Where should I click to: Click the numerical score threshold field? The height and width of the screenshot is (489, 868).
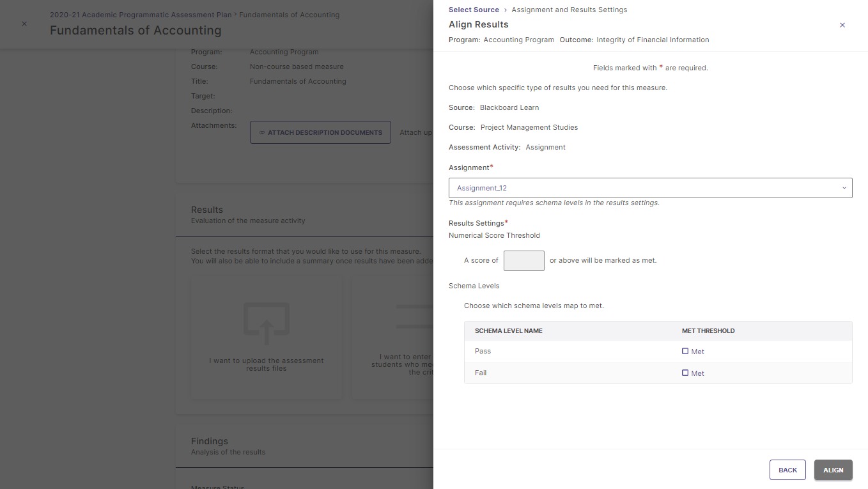coord(523,261)
